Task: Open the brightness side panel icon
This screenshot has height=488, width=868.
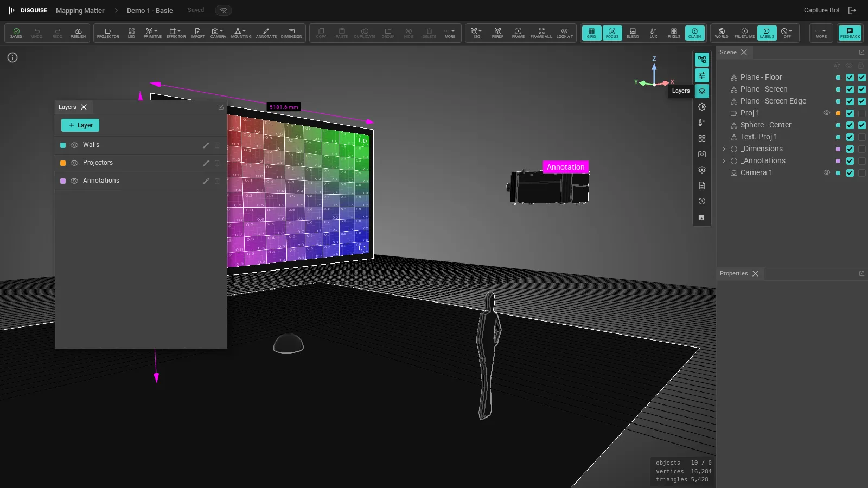Action: point(702,107)
